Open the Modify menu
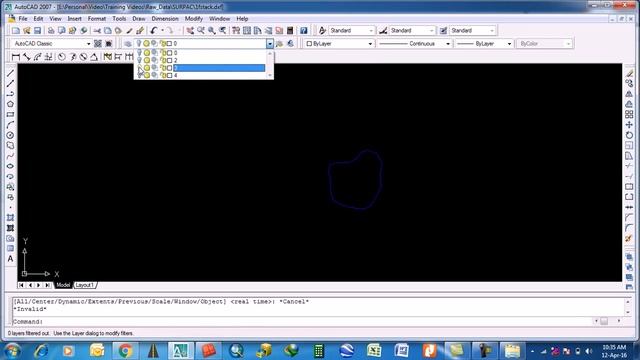The width and height of the screenshot is (640, 360). [x=193, y=19]
